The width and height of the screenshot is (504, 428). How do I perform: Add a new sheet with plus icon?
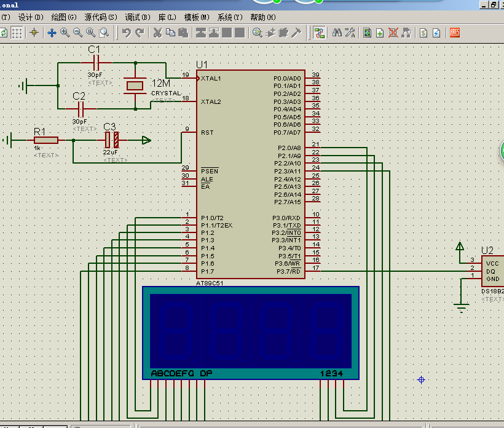pyautogui.click(x=380, y=33)
